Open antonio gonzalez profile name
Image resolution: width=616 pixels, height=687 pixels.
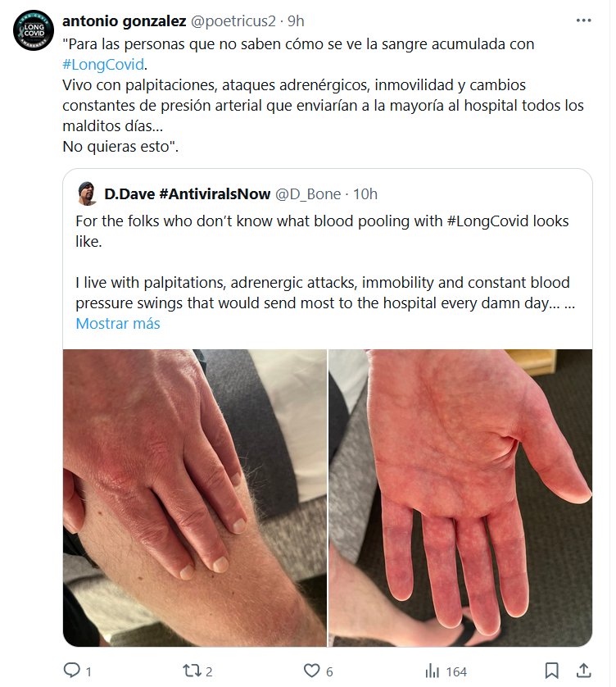pyautogui.click(x=124, y=20)
